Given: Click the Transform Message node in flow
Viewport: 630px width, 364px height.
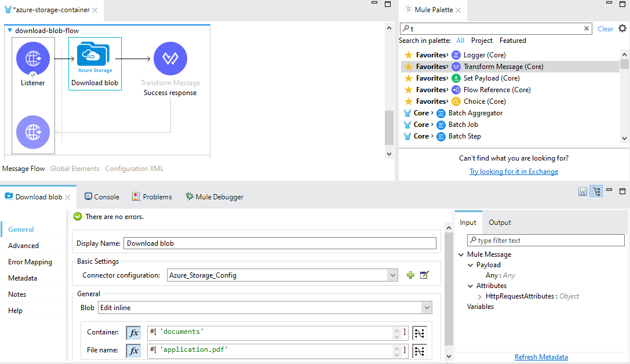Looking at the screenshot, I should tap(170, 59).
